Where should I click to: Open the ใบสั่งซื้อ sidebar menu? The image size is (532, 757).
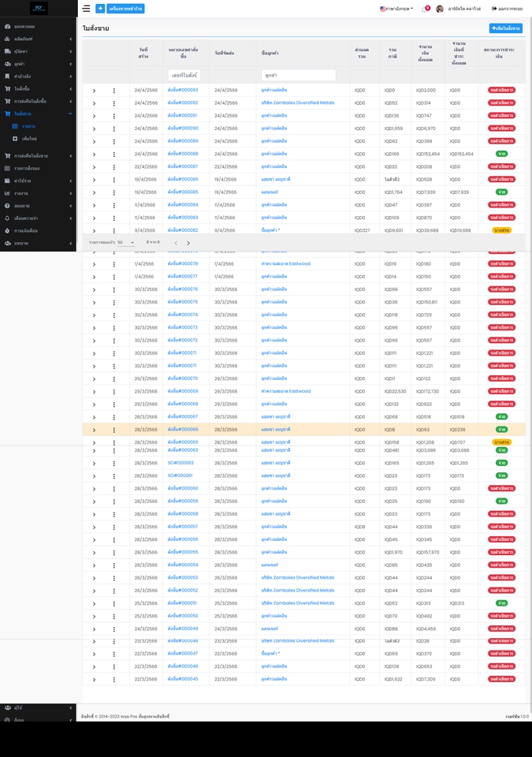[38, 89]
